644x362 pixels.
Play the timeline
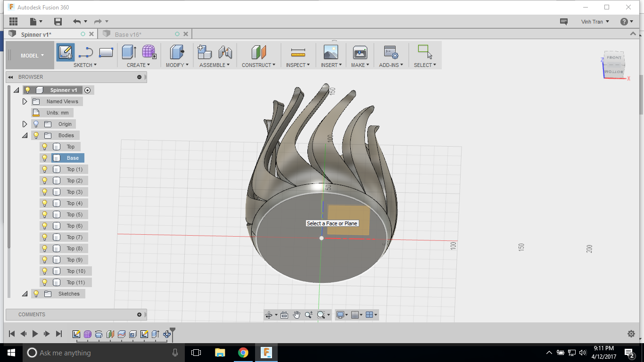coord(35,334)
